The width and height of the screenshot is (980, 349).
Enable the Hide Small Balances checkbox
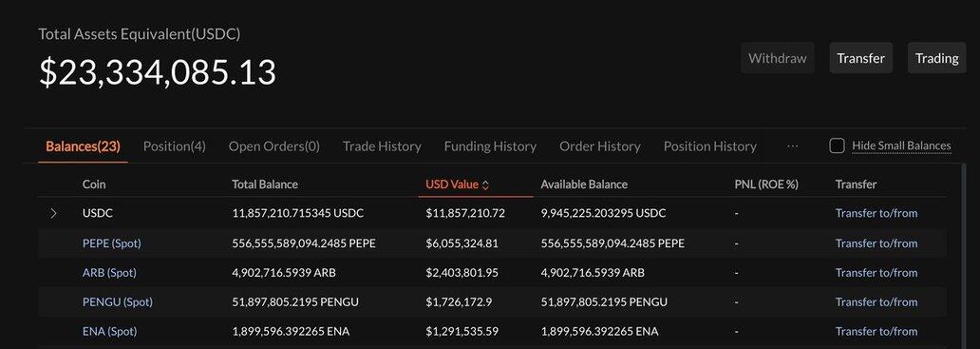(837, 145)
